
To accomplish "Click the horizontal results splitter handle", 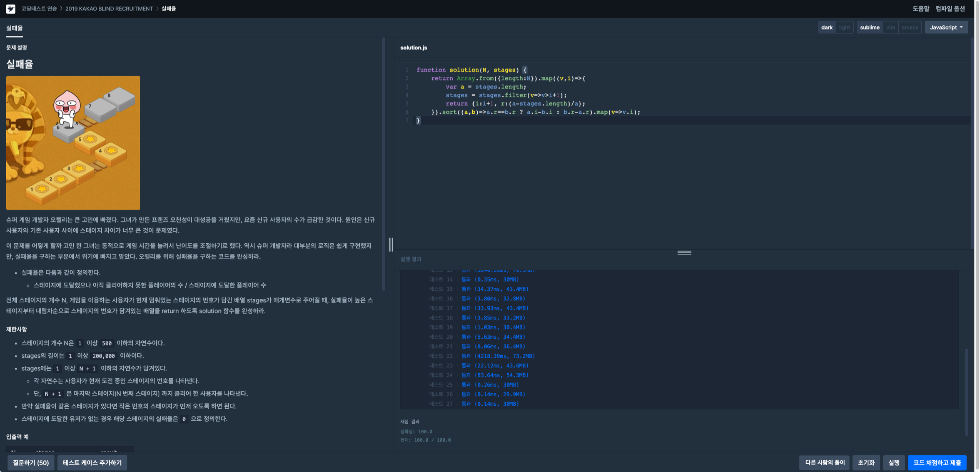I will click(684, 252).
